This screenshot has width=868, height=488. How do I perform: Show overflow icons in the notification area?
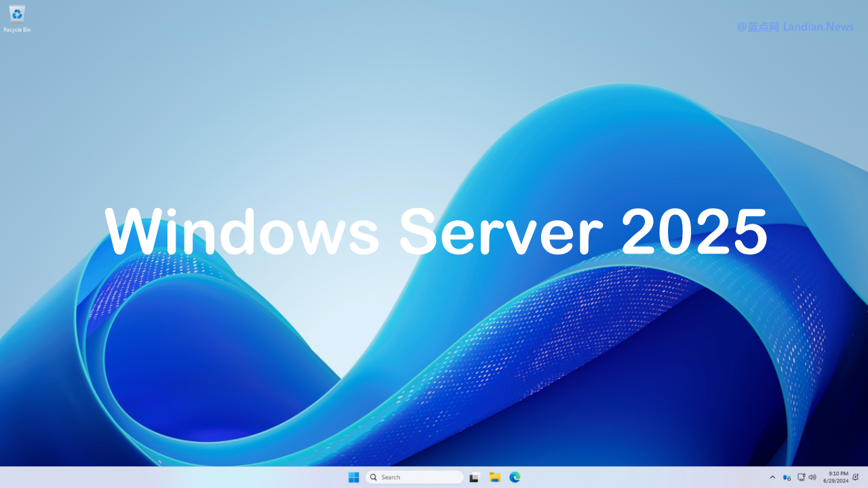(x=772, y=477)
